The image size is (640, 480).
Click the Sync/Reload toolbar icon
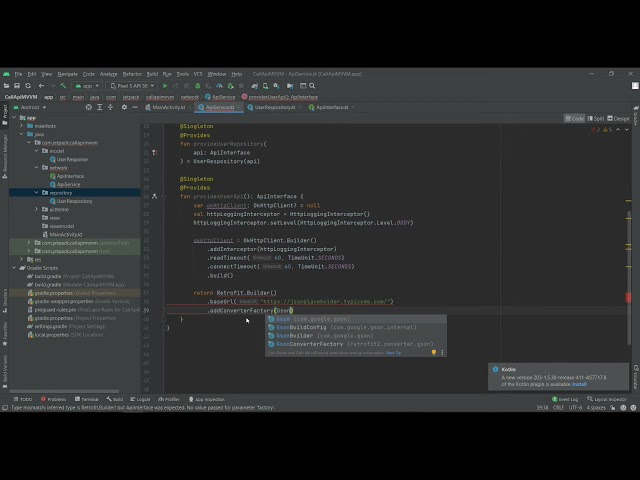pyautogui.click(x=28, y=86)
